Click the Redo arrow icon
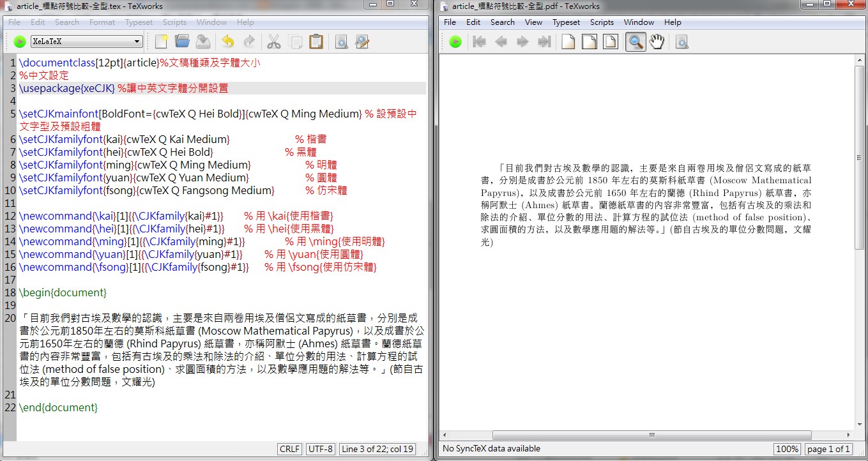The height and width of the screenshot is (461, 868). (x=248, y=42)
